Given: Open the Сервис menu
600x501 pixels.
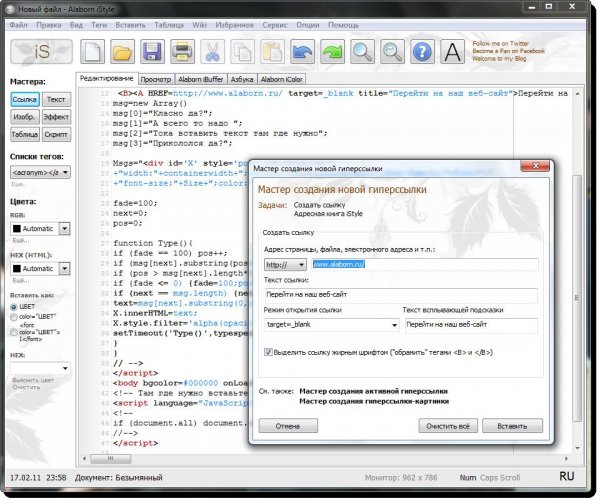Looking at the screenshot, I should point(275,25).
